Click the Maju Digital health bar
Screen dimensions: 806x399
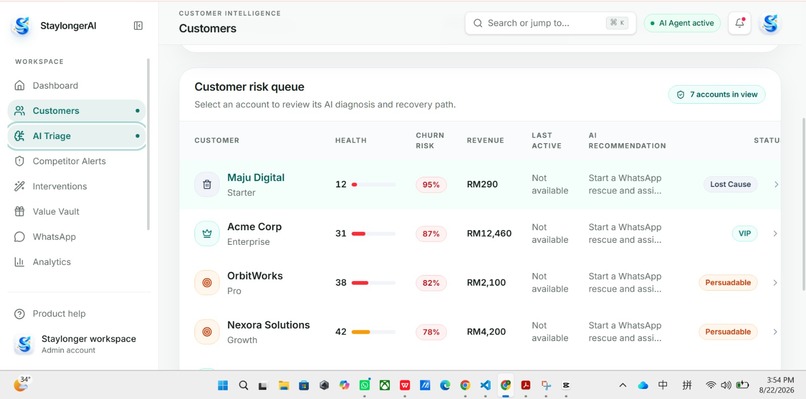[374, 185]
